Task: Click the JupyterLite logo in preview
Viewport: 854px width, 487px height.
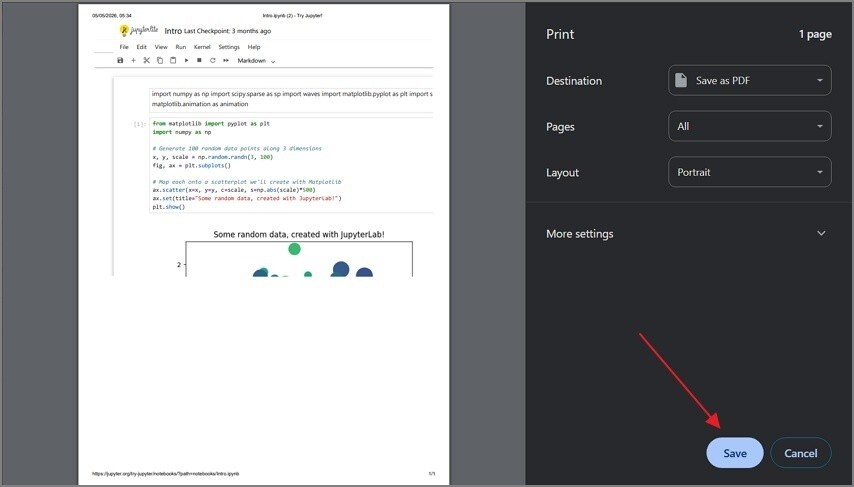Action: 139,31
